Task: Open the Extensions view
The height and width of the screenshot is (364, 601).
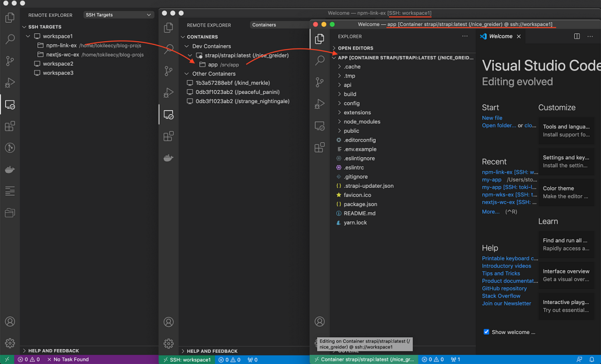Action: (9, 126)
